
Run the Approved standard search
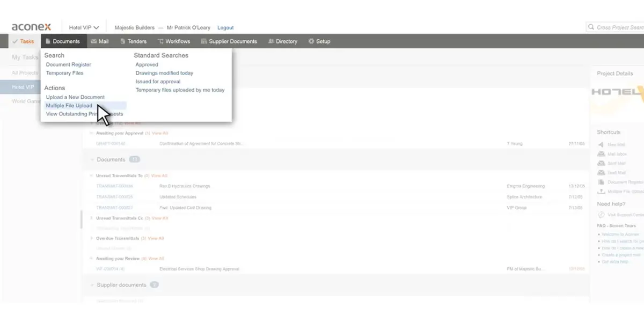coord(147,64)
